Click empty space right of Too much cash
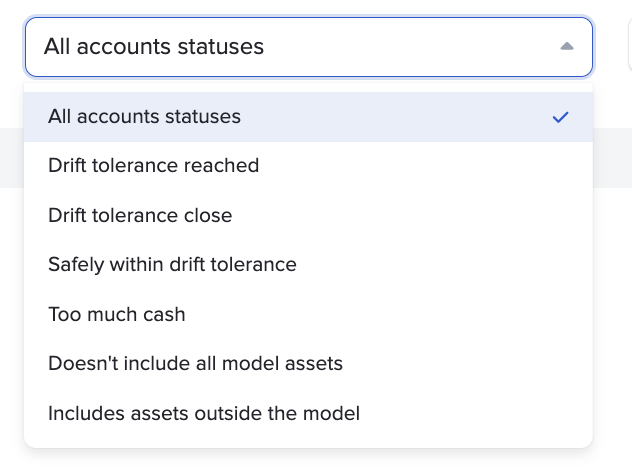This screenshot has width=632, height=474. (x=400, y=314)
